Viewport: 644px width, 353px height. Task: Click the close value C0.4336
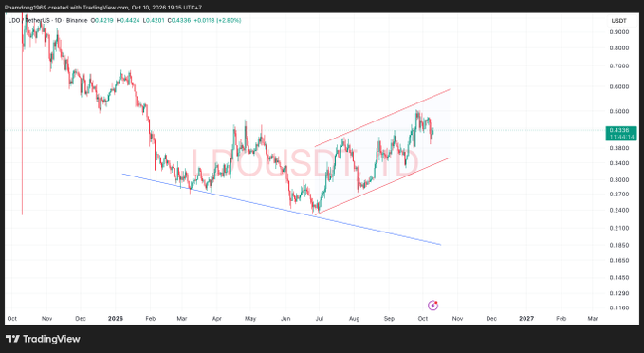point(178,20)
